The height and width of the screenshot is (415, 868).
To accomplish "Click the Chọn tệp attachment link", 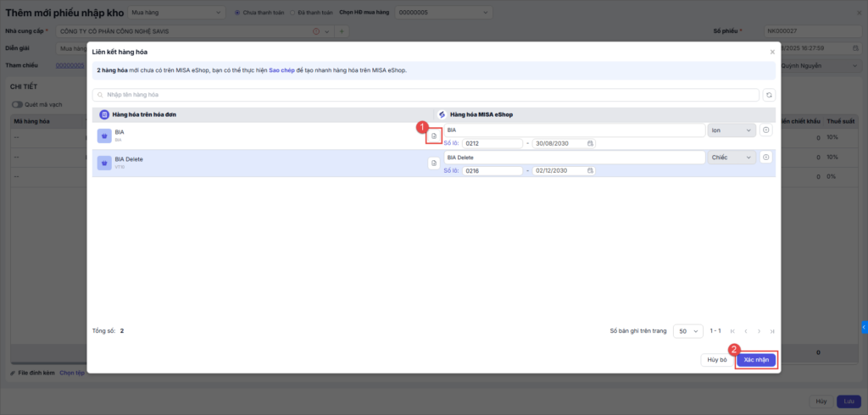I will [x=72, y=373].
